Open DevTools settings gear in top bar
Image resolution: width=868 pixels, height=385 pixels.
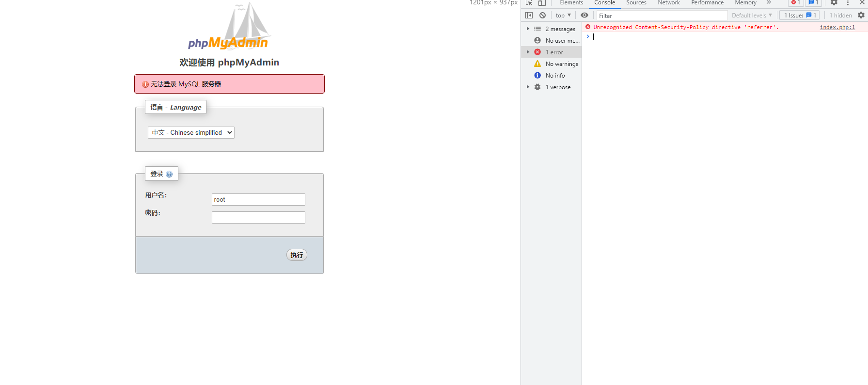(x=834, y=2)
